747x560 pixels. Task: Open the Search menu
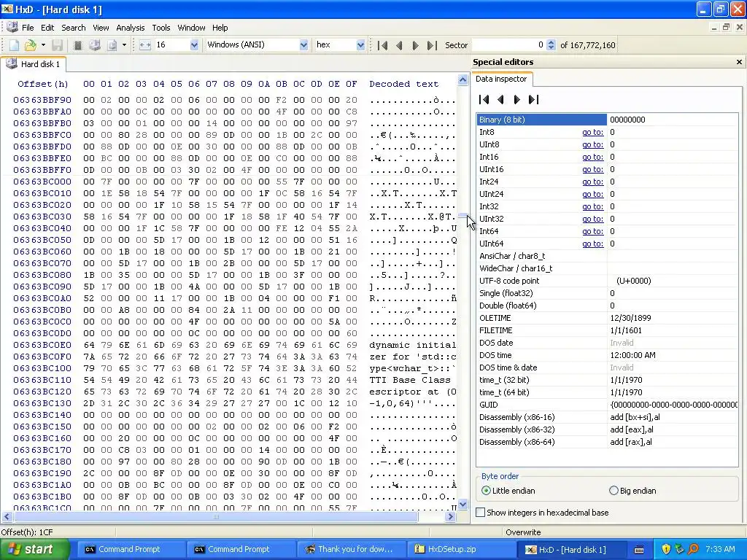click(74, 28)
